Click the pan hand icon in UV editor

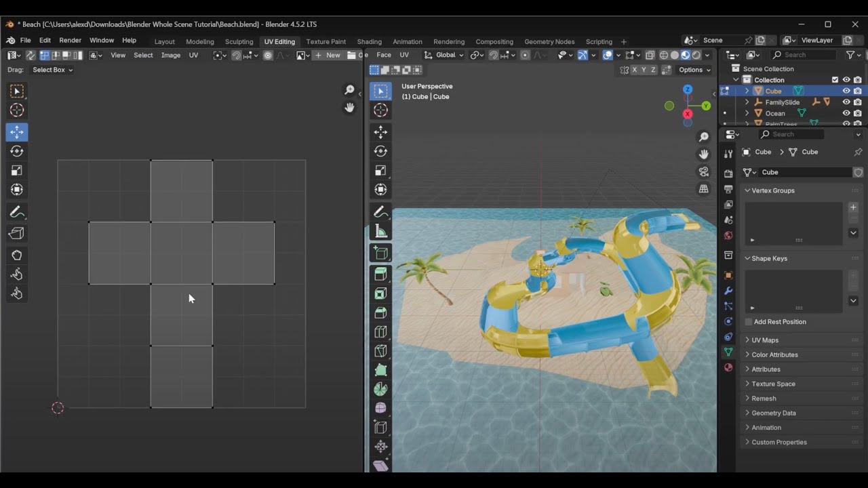click(349, 108)
